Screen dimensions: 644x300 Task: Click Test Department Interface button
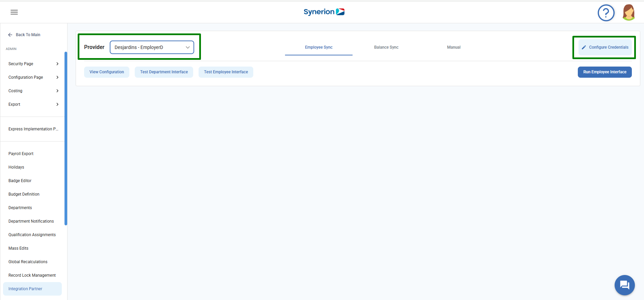(x=164, y=72)
